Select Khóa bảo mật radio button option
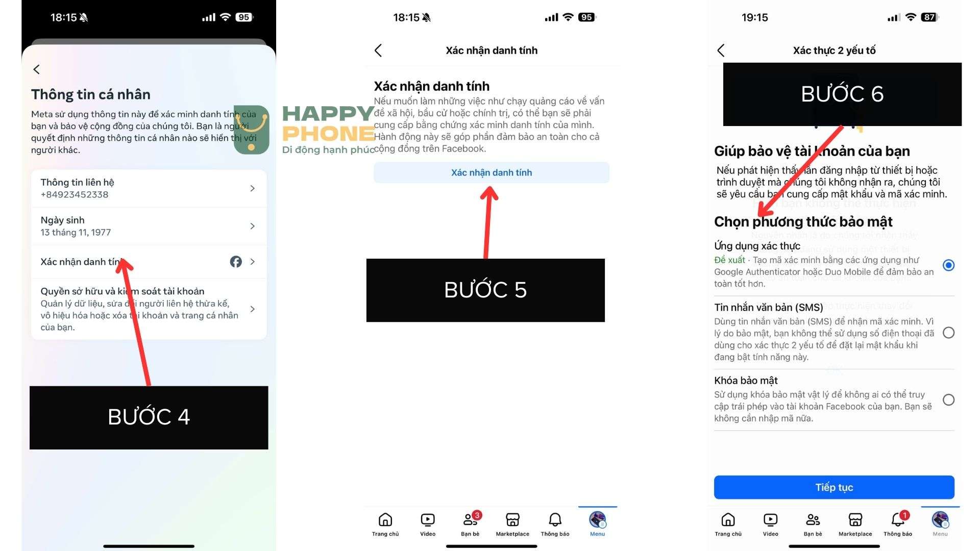Image resolution: width=980 pixels, height=551 pixels. point(949,399)
